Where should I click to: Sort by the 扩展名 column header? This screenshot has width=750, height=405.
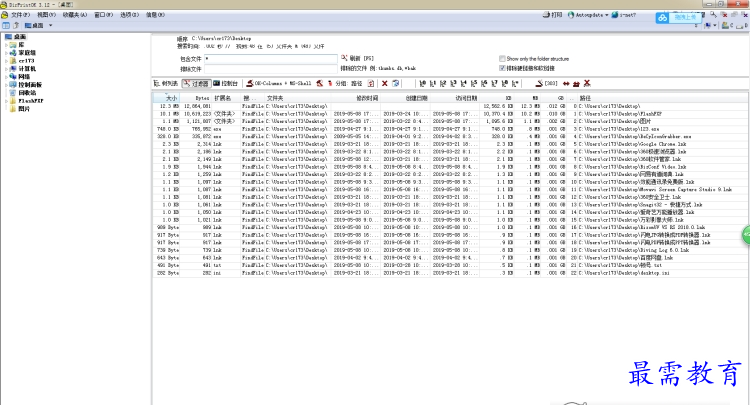click(226, 98)
